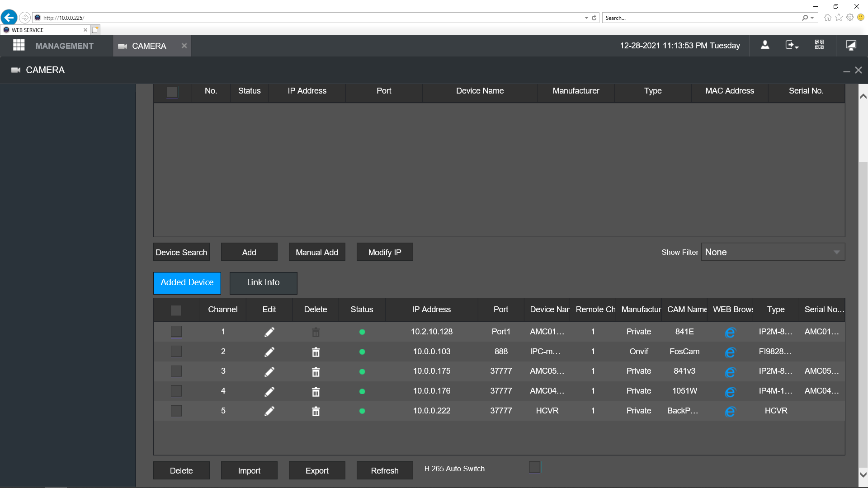
Task: Delete channel 3 using trash icon
Action: click(316, 372)
